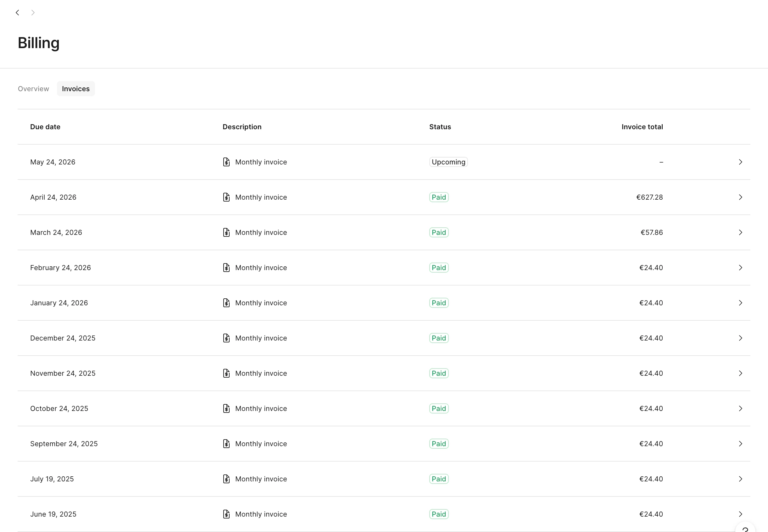The height and width of the screenshot is (532, 768).
Task: Click invoice document icon for March 24, 2026
Action: [226, 232]
